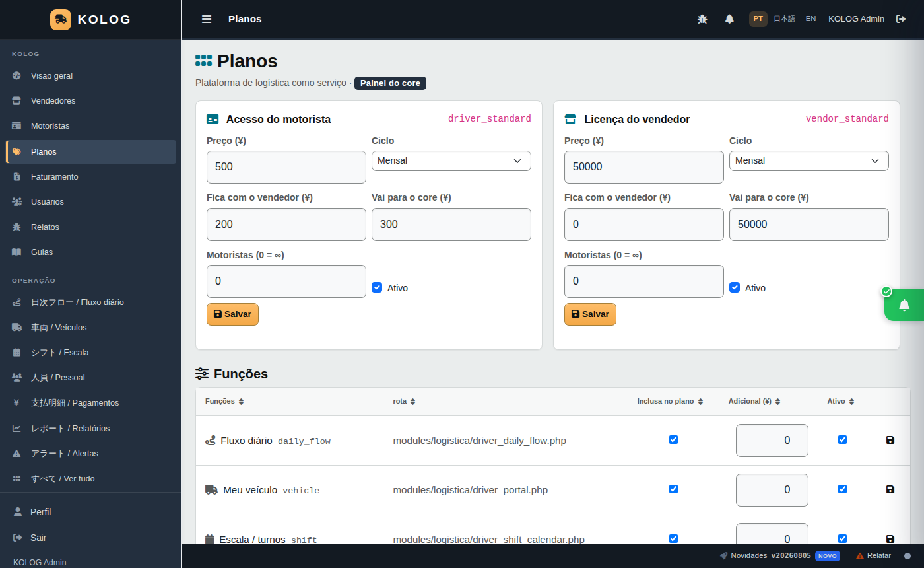Screen dimensions: 924x568
Task: Click the Vai para o core field showing 50000
Action: (809, 225)
